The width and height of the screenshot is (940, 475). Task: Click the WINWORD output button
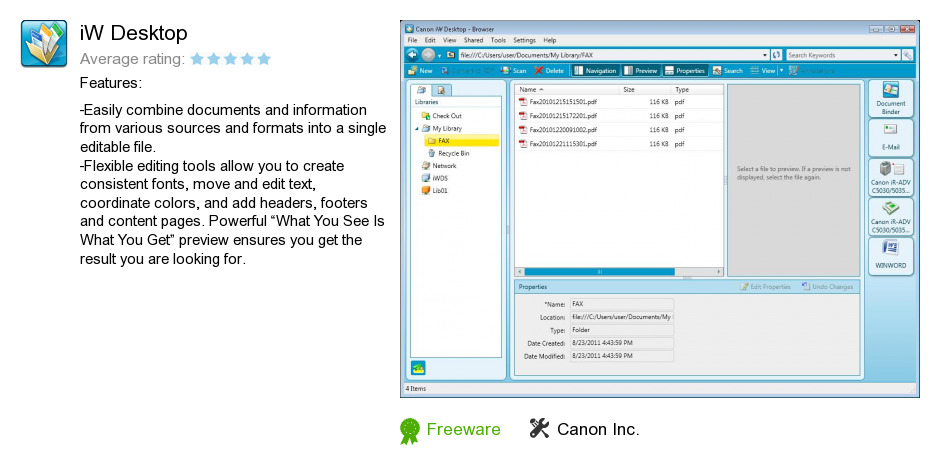tap(890, 256)
